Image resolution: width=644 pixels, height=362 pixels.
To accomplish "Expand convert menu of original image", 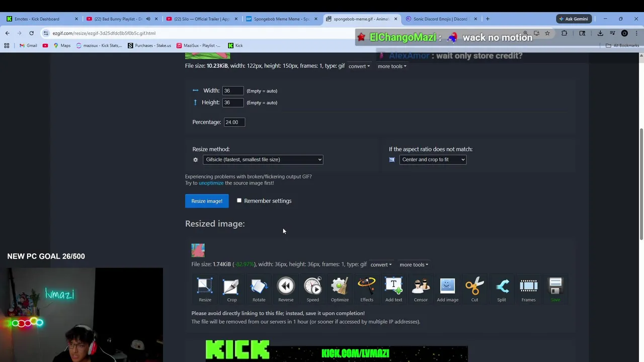I will [359, 66].
